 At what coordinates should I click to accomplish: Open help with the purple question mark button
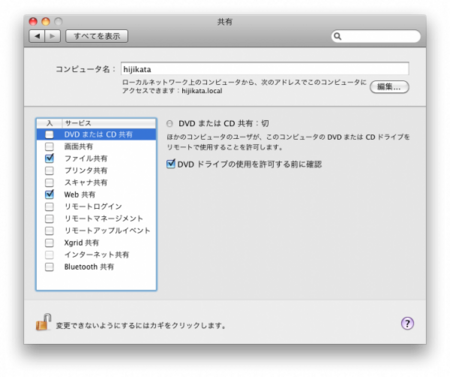coord(407,323)
